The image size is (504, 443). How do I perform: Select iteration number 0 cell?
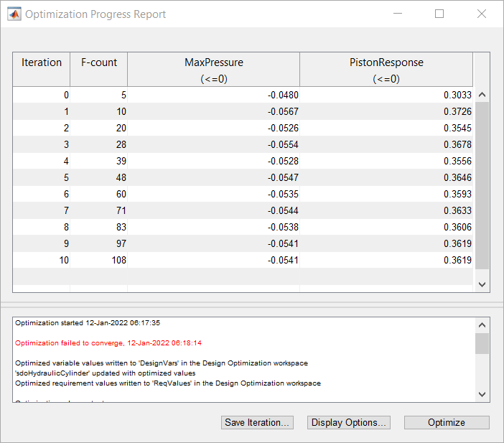(x=42, y=95)
